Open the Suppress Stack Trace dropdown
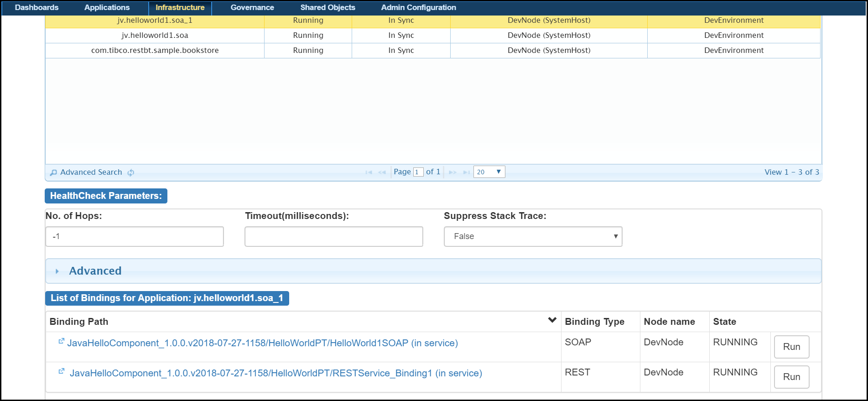This screenshot has width=868, height=401. (533, 236)
